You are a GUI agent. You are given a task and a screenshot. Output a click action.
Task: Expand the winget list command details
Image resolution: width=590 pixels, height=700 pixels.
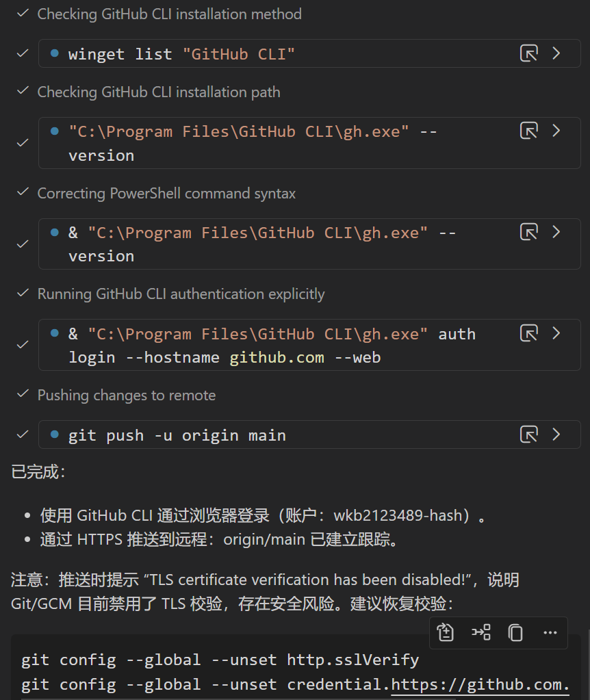(x=556, y=53)
